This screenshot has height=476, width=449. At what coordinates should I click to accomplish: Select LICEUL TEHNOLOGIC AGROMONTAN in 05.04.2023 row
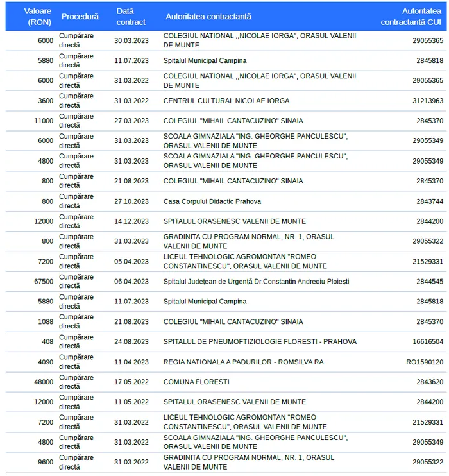point(245,261)
